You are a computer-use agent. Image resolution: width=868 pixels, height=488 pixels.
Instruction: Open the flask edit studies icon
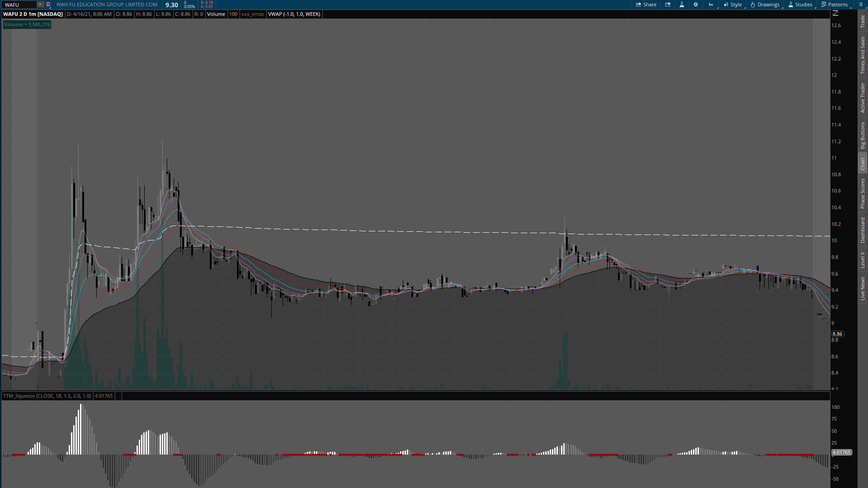tap(682, 5)
